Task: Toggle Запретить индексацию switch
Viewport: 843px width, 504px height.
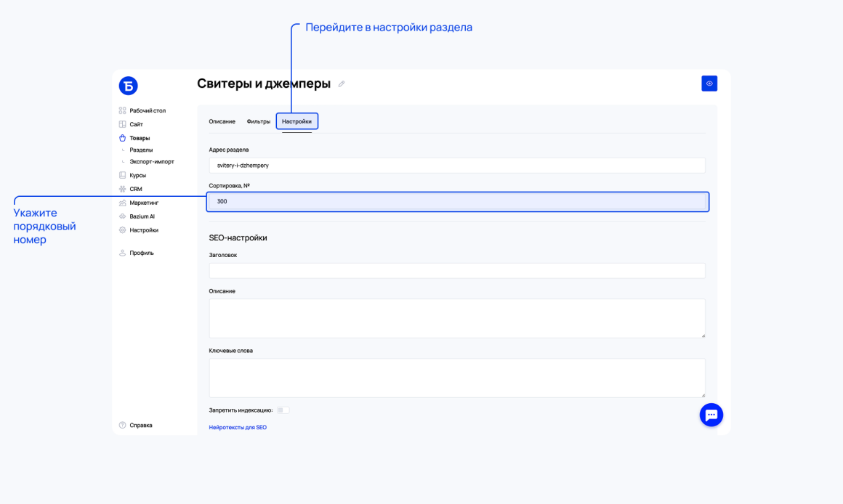Action: [283, 410]
